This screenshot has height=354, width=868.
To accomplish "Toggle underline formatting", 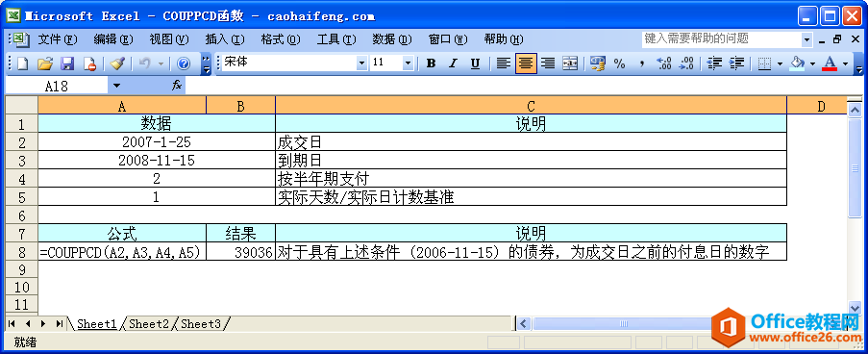I will click(x=475, y=63).
